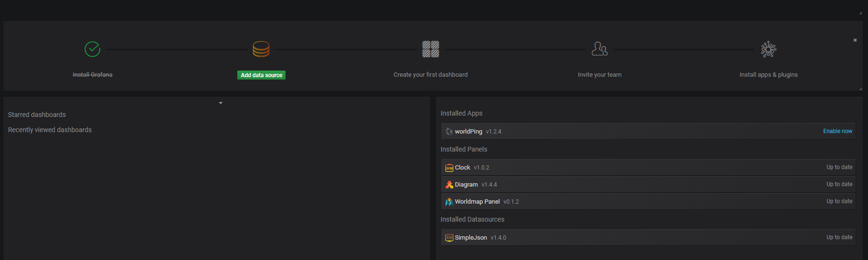Click the apps & plugins hub icon

(x=768, y=49)
